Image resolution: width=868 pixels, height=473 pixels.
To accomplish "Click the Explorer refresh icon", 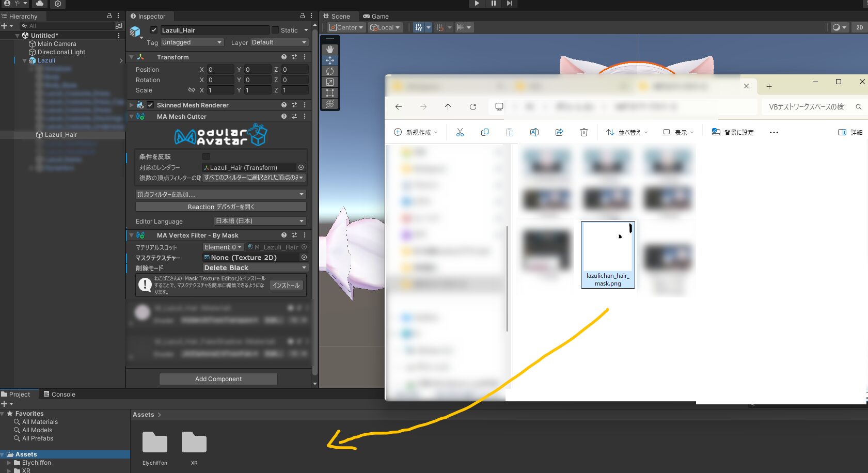I will tap(472, 107).
